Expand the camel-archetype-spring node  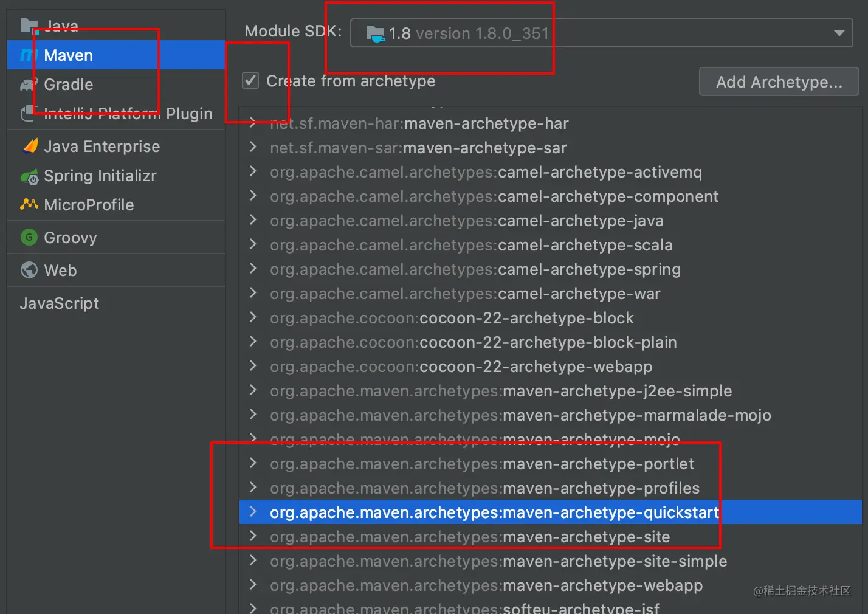point(253,269)
